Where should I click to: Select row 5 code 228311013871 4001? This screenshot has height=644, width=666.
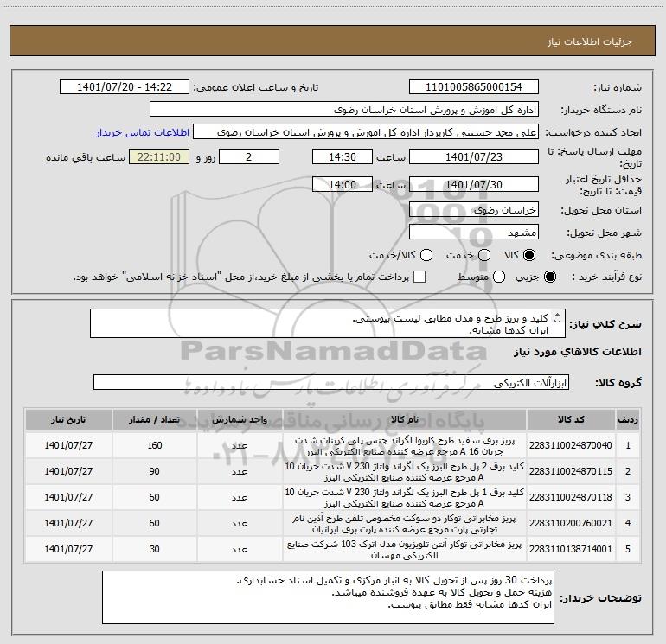pos(571,549)
